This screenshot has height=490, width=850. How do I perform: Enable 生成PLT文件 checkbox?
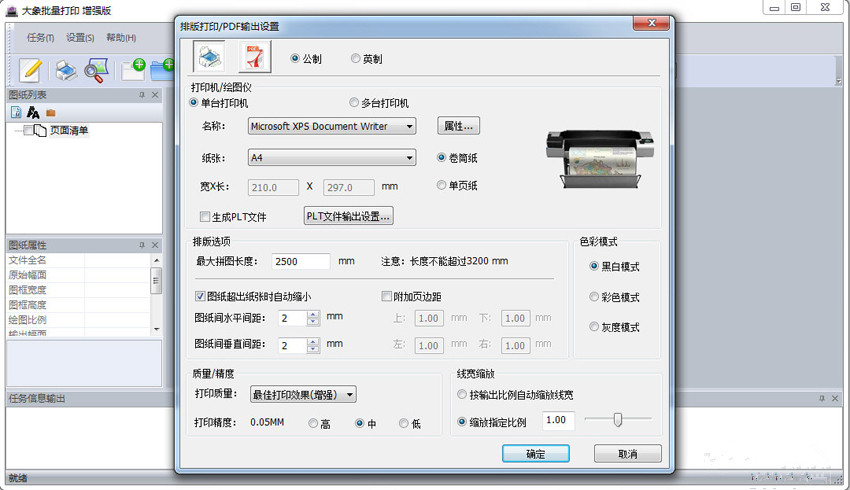(x=205, y=217)
